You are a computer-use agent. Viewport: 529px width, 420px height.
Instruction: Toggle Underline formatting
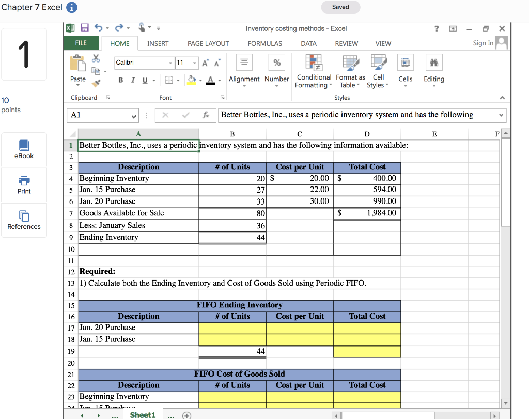pos(144,80)
